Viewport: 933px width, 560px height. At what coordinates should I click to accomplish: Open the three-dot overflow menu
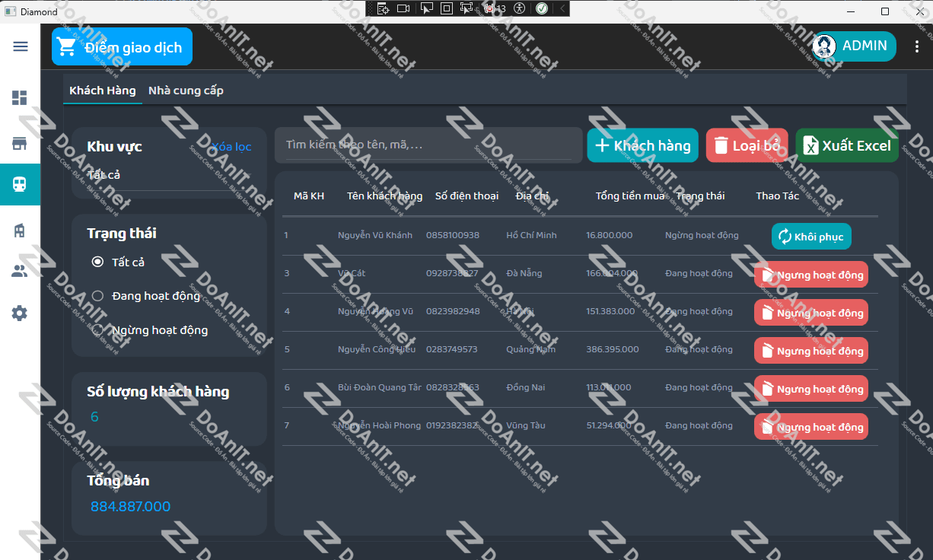(x=916, y=46)
